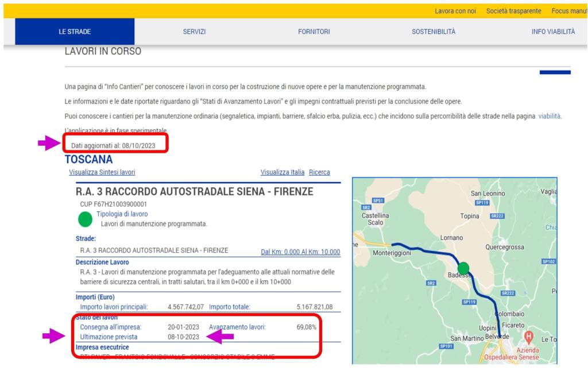Open the Società trasparente link

tap(513, 11)
